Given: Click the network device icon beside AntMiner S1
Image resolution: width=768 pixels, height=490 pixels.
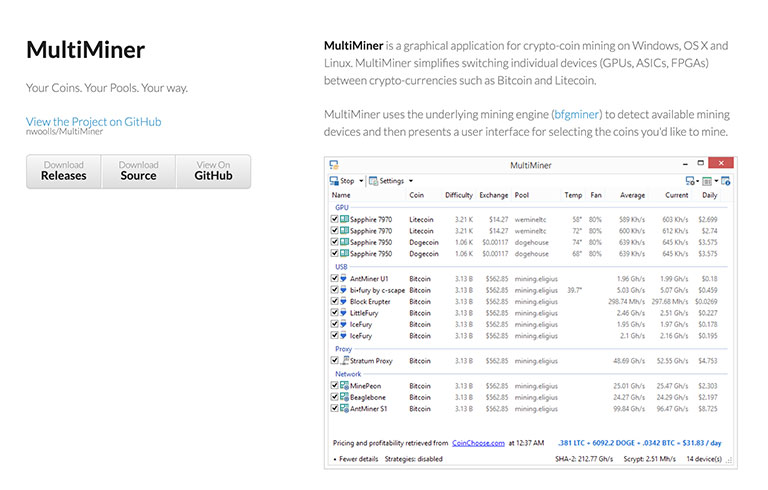Looking at the screenshot, I should click(344, 408).
